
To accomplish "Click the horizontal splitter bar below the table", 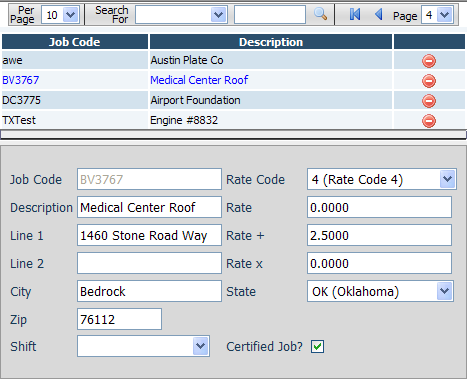I will click(x=233, y=134).
